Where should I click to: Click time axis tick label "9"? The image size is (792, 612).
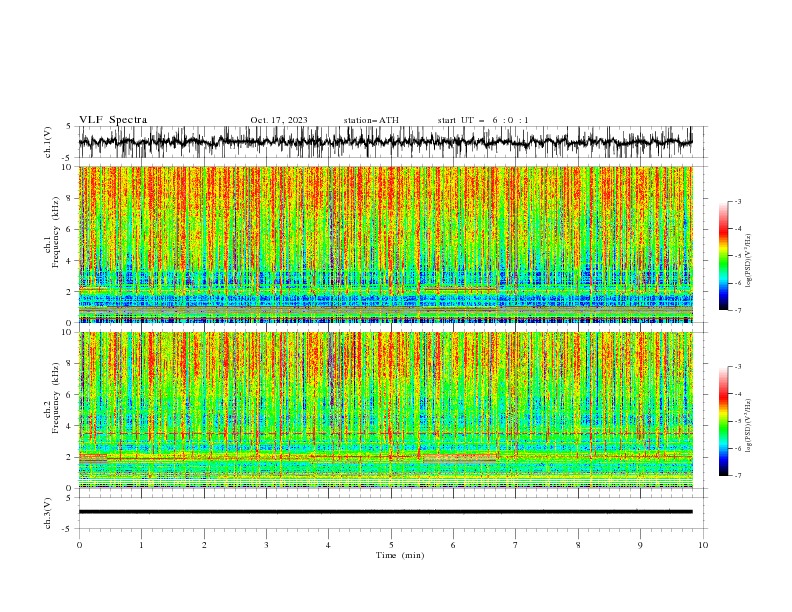(x=640, y=545)
